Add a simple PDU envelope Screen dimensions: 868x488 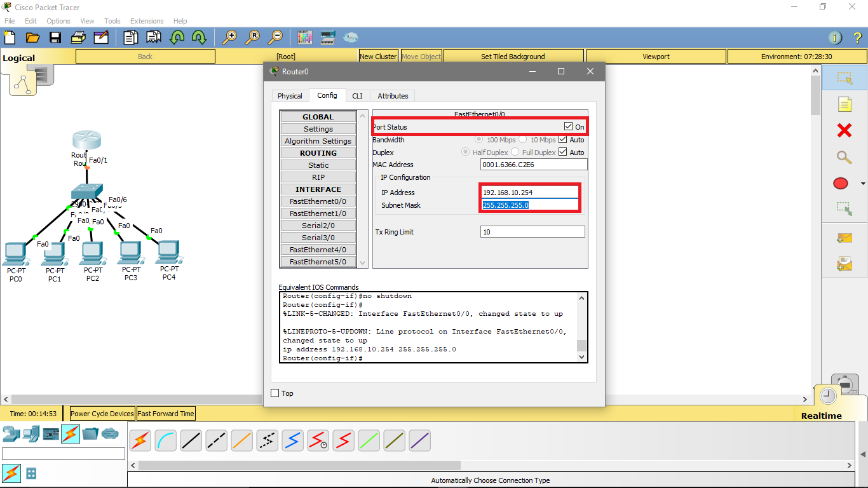pos(844,238)
